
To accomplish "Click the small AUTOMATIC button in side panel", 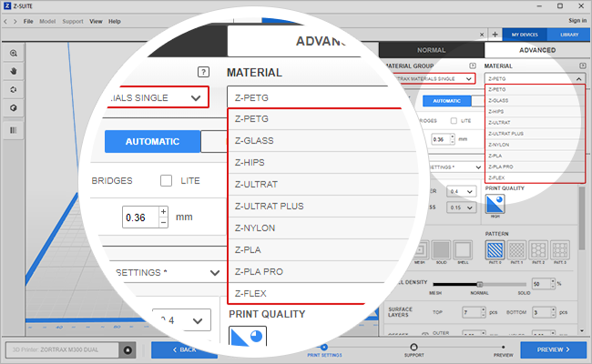I will click(x=446, y=101).
